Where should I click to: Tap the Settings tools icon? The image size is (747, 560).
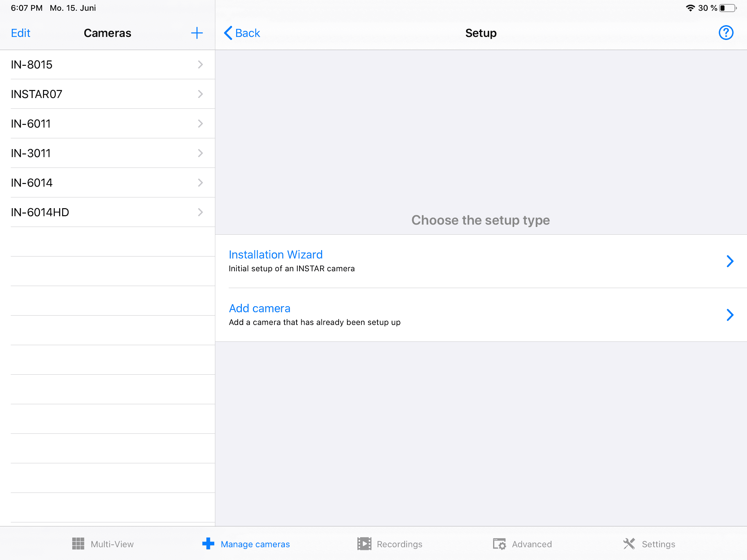click(x=629, y=544)
